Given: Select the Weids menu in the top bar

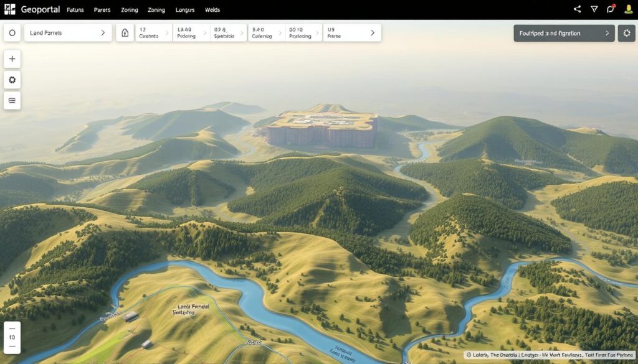Looking at the screenshot, I should coord(212,10).
